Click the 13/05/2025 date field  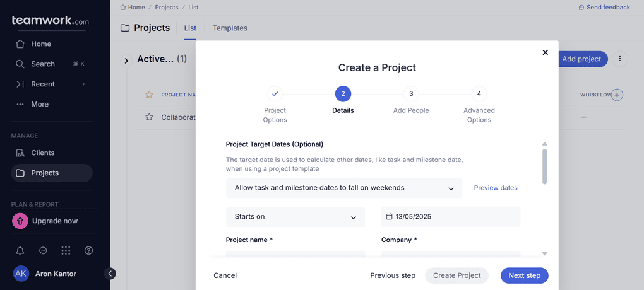point(451,217)
